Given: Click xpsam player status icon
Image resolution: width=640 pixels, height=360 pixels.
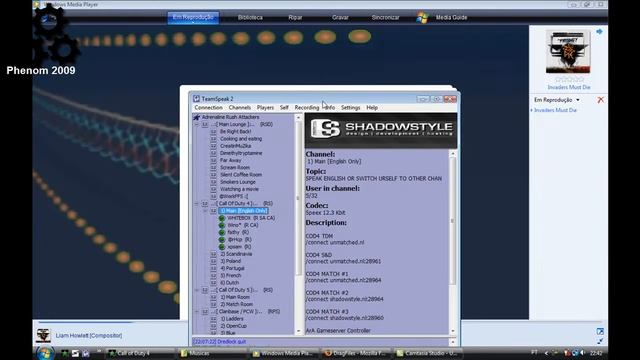Looking at the screenshot, I should (x=222, y=247).
